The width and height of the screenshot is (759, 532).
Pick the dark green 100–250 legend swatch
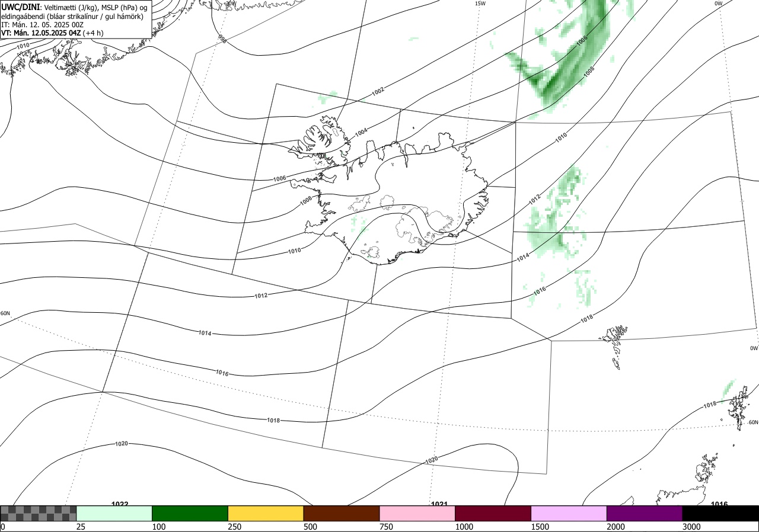(190, 513)
